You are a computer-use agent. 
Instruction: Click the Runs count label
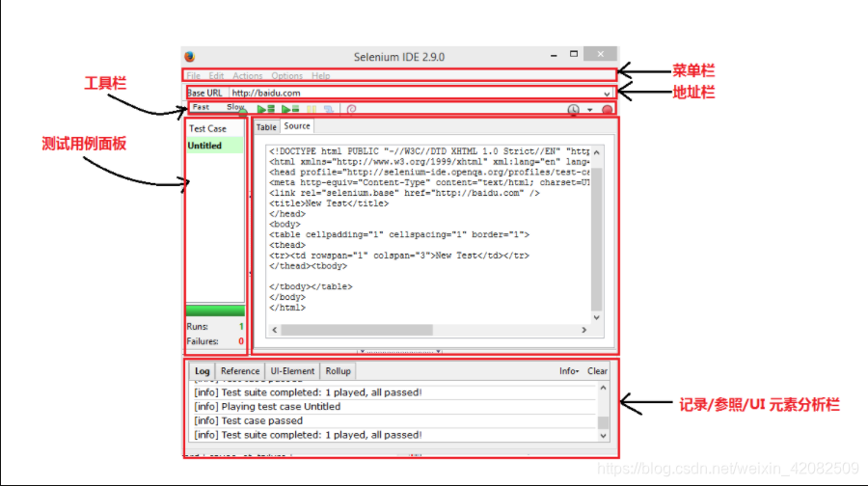coord(198,327)
